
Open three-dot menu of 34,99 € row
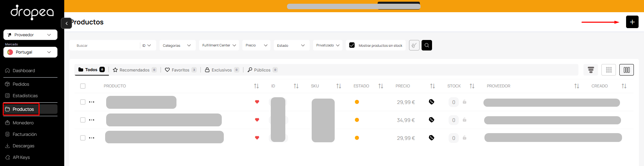click(x=92, y=120)
